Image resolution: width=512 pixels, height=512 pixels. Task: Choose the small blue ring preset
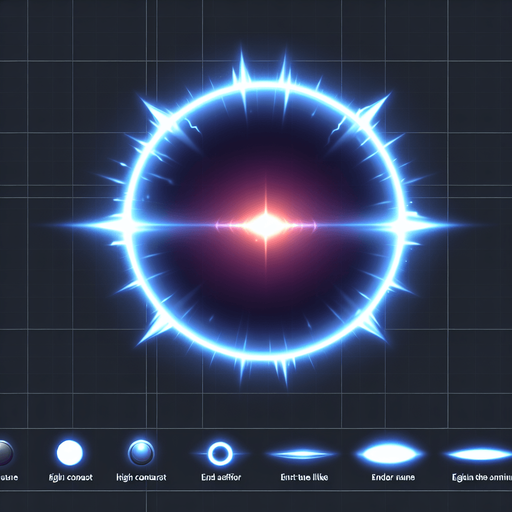tap(220, 454)
